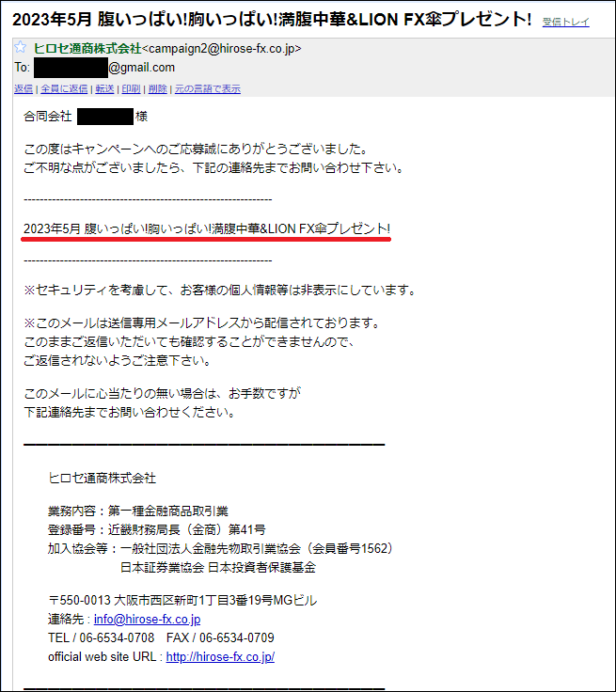
Task: Click the campaign2@hirose-fx.co.jp sender address
Action: (222, 49)
